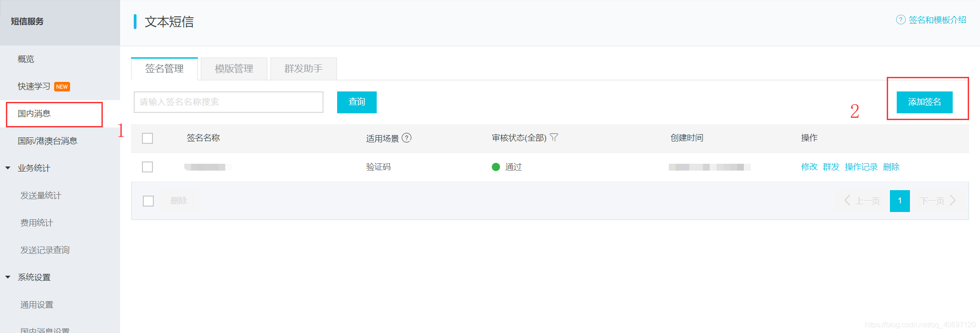
Task: Toggle the select-all checkbox in table header
Action: click(147, 138)
